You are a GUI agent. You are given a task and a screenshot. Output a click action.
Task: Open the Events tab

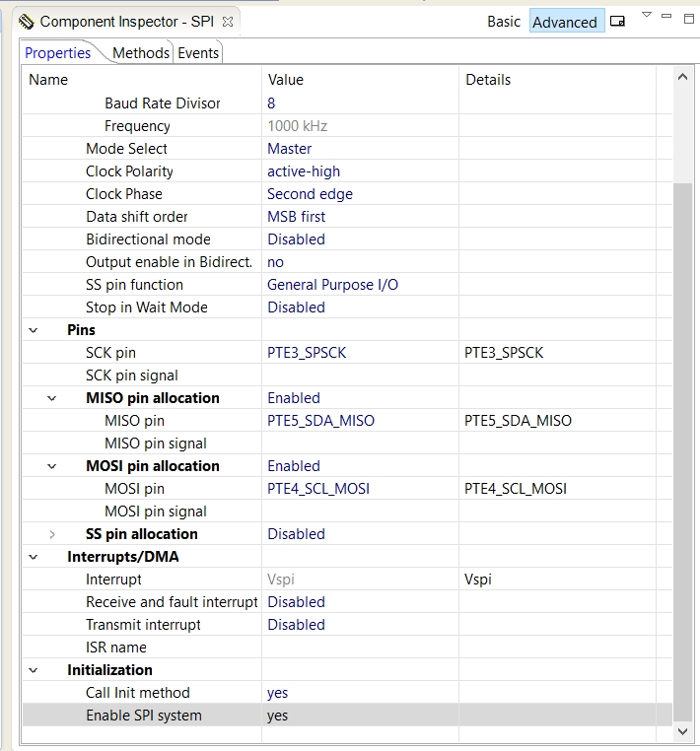[198, 52]
